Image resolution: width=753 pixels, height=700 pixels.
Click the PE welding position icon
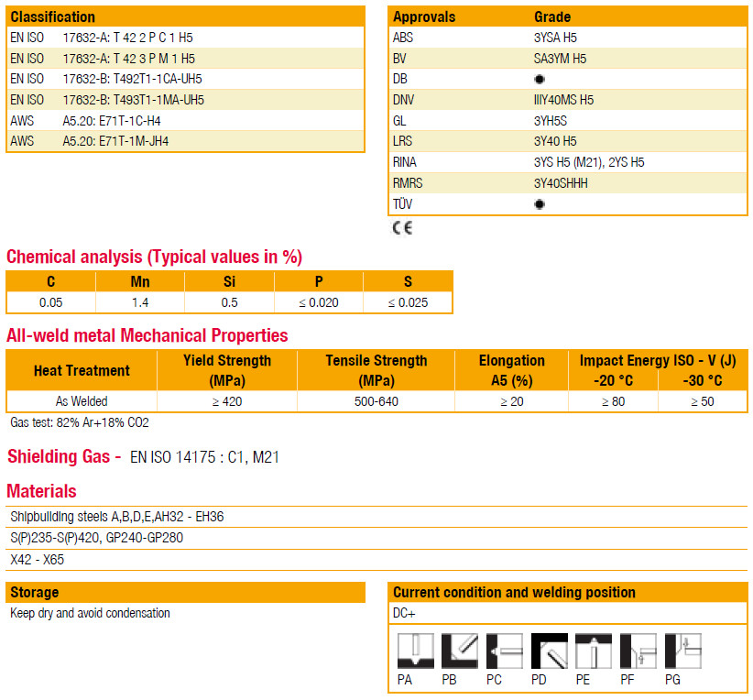[x=594, y=651]
